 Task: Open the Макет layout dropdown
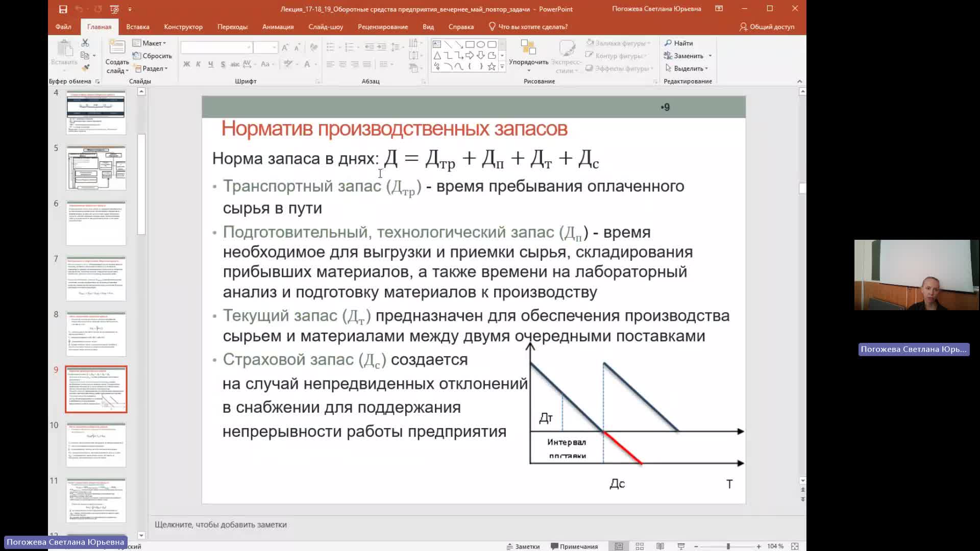[x=149, y=43]
